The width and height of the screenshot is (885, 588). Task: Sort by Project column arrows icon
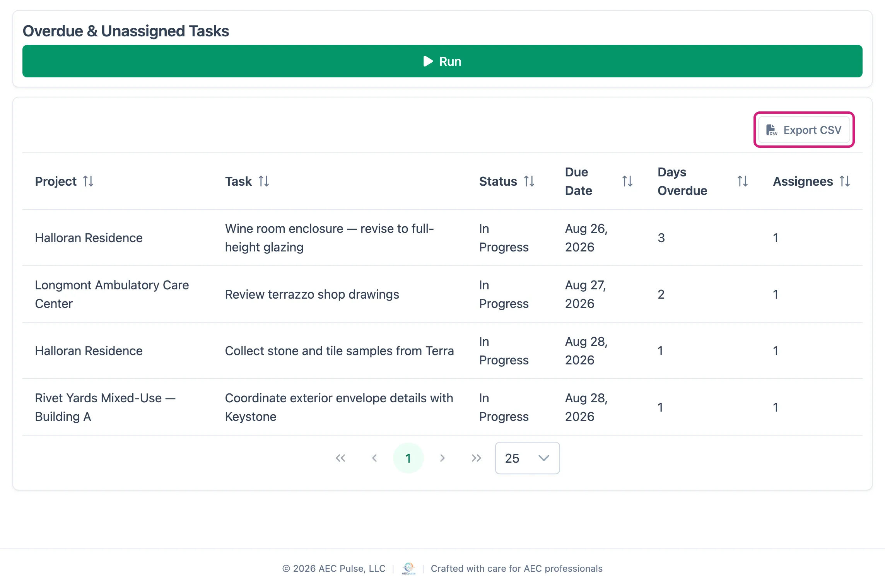tap(88, 181)
